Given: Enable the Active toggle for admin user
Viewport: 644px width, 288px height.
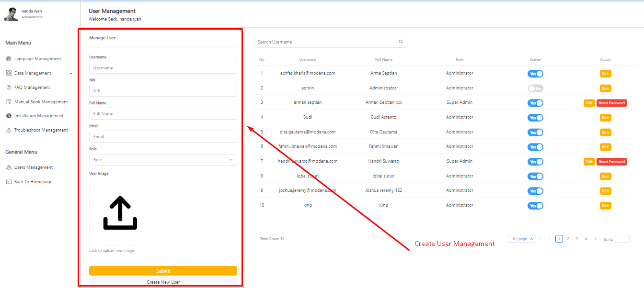Looking at the screenshot, I should pos(535,89).
